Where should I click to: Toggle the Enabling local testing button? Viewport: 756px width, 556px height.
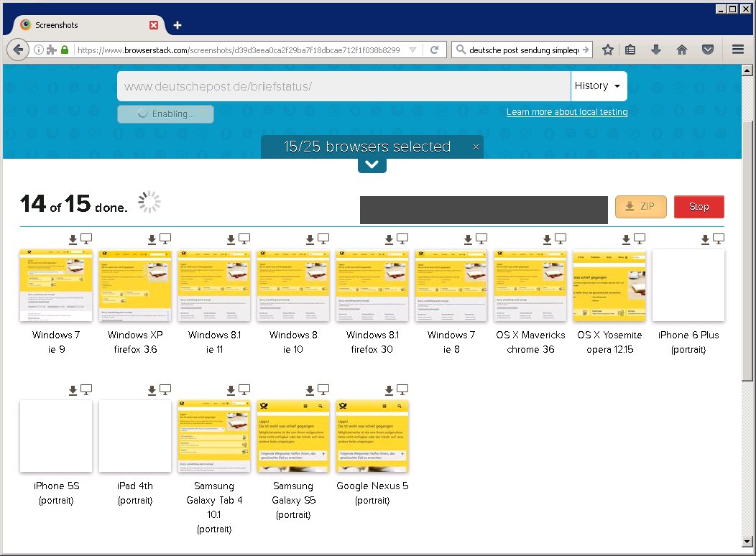165,113
